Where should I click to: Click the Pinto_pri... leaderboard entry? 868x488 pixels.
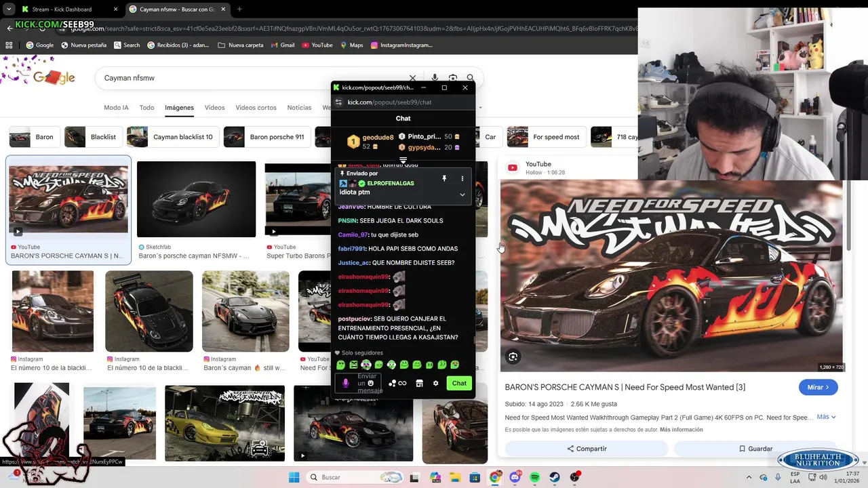coord(429,136)
